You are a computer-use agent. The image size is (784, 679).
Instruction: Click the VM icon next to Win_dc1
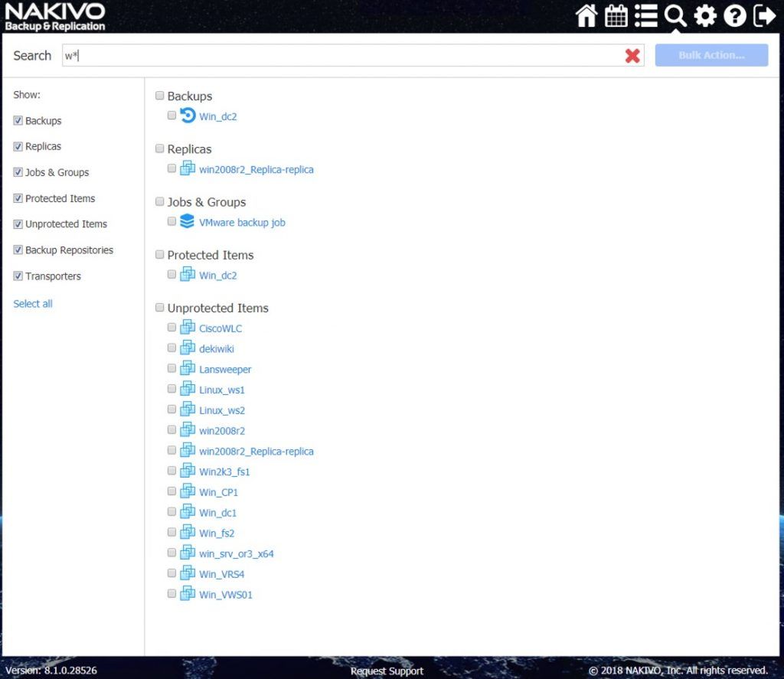tap(188, 512)
